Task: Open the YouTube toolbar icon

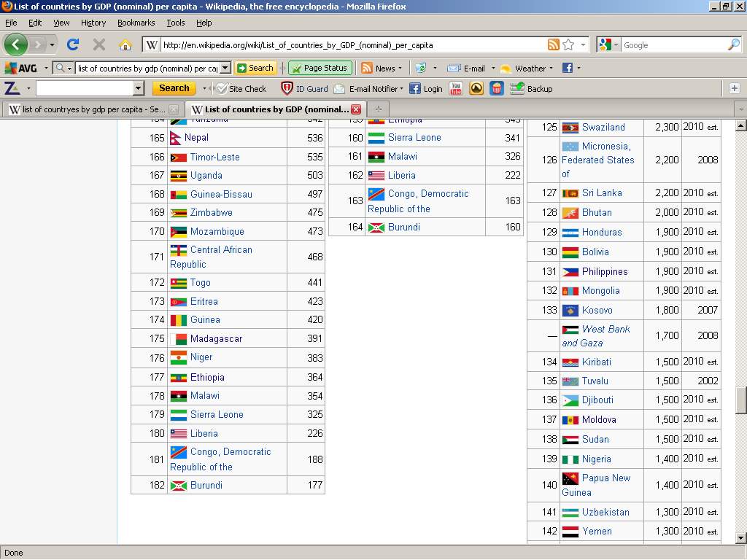Action: (456, 88)
